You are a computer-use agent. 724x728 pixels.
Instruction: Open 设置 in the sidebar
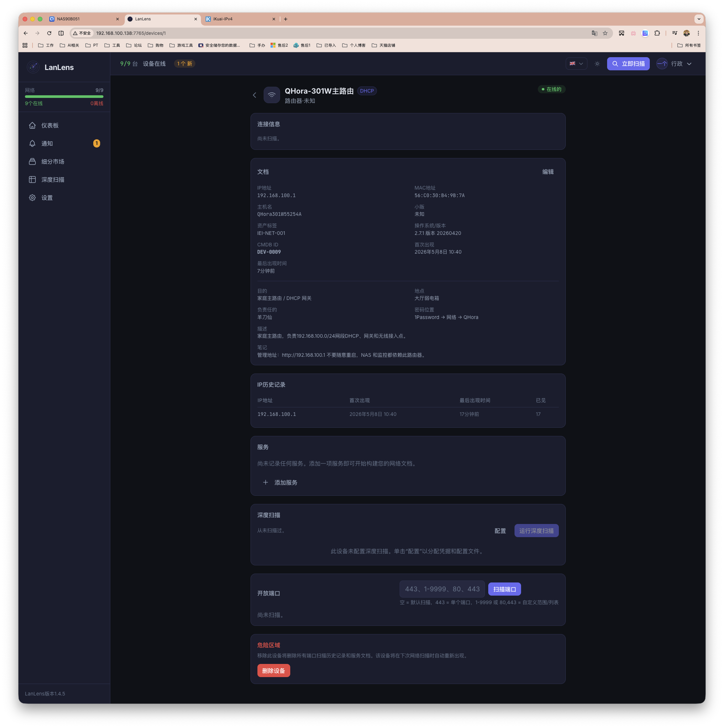(x=64, y=198)
